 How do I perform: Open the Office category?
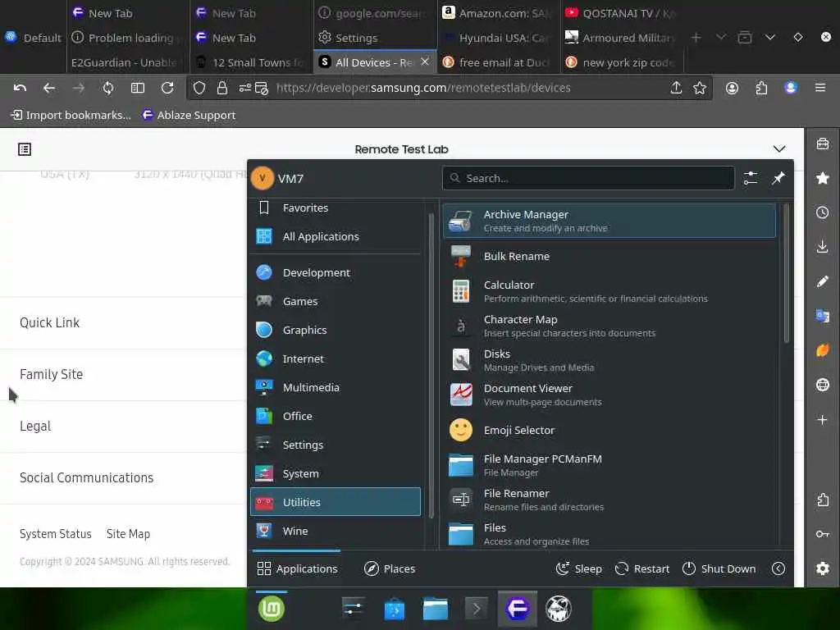[x=336, y=416]
